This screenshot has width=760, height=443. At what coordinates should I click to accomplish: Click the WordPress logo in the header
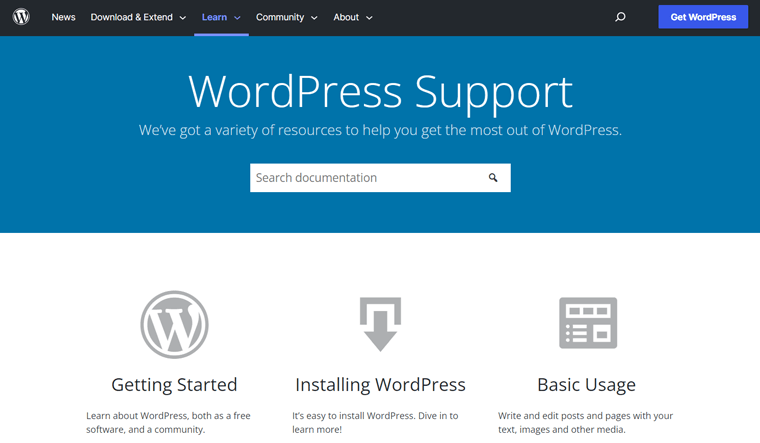coord(21,17)
